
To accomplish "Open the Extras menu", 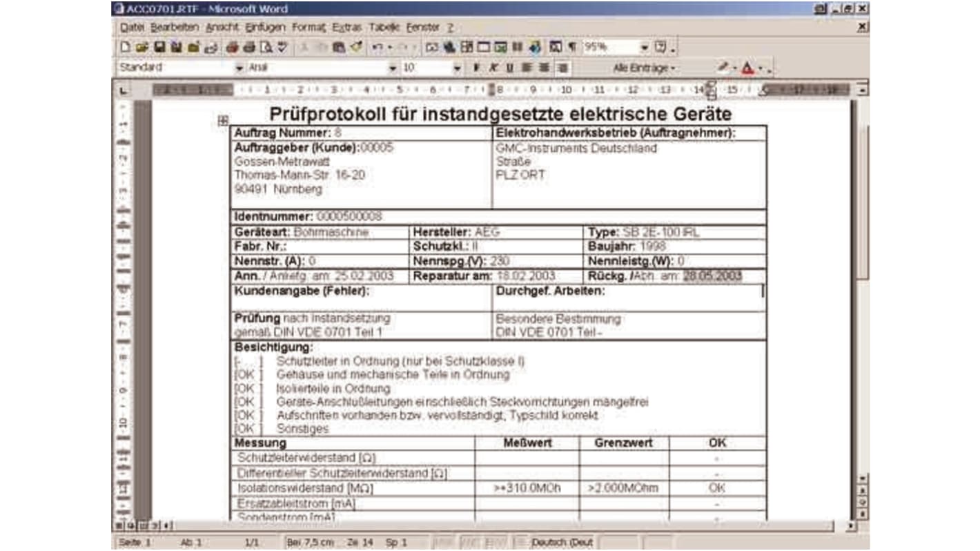I will point(346,28).
